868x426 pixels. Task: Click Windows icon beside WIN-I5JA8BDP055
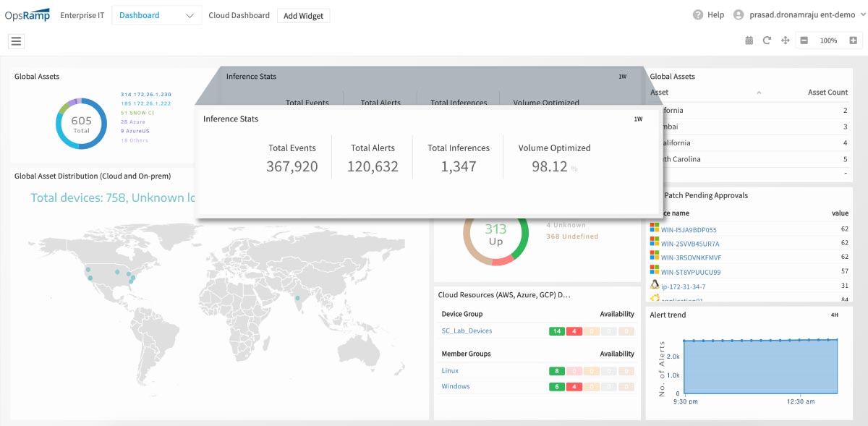655,229
